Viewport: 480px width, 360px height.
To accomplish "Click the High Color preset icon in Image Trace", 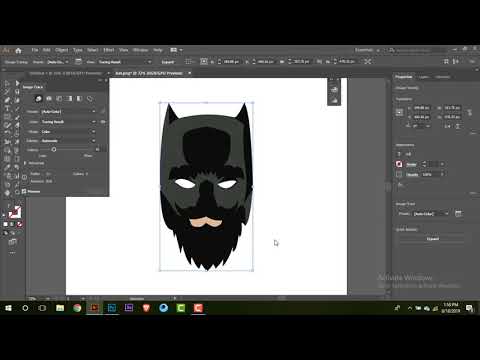I will (49, 99).
